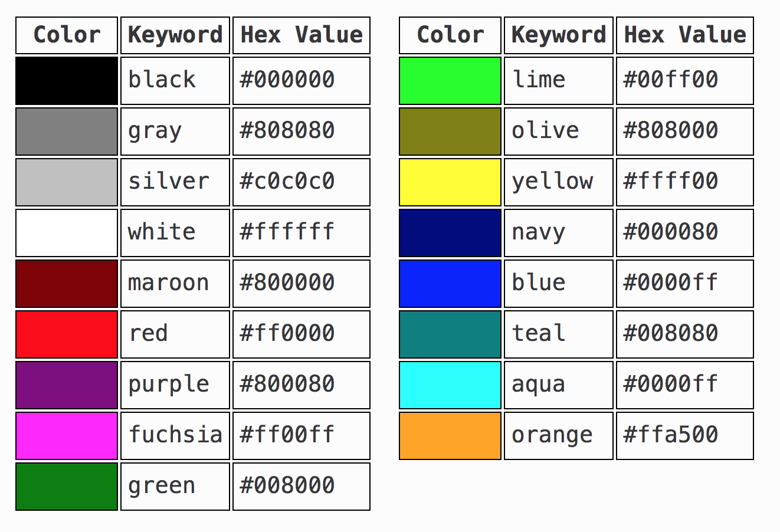Click the 'green' keyword text
Image resolution: width=780 pixels, height=532 pixels.
click(x=162, y=487)
